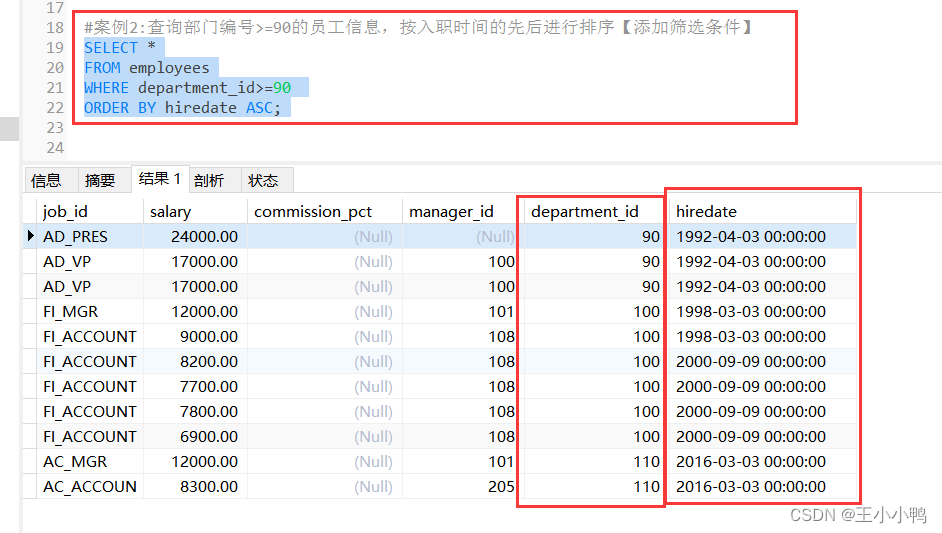Select the AD_PRES job_id cell
Screen dimensions: 942x533
pyautogui.click(x=90, y=237)
